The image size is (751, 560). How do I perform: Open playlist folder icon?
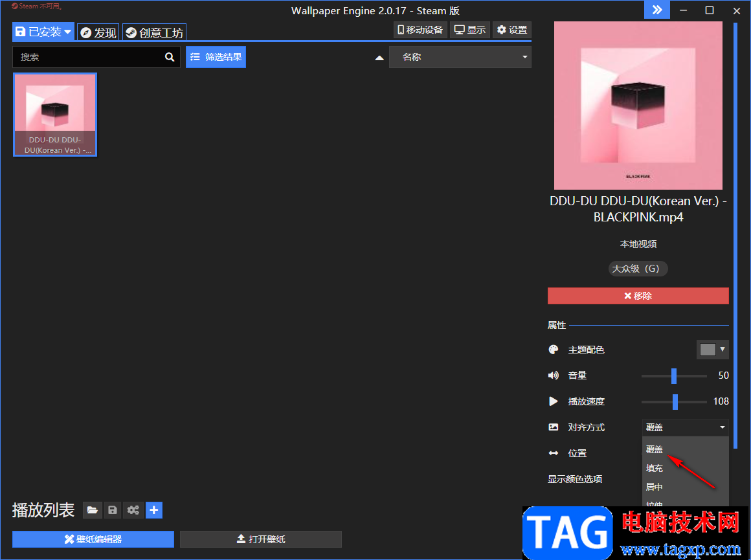coord(93,510)
